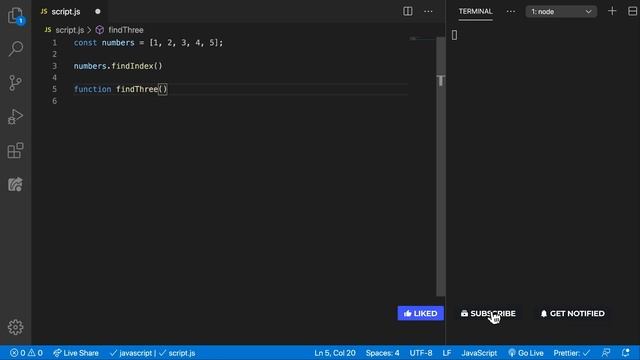The image size is (640, 360).
Task: Focus the terminal input area
Action: tap(543, 163)
